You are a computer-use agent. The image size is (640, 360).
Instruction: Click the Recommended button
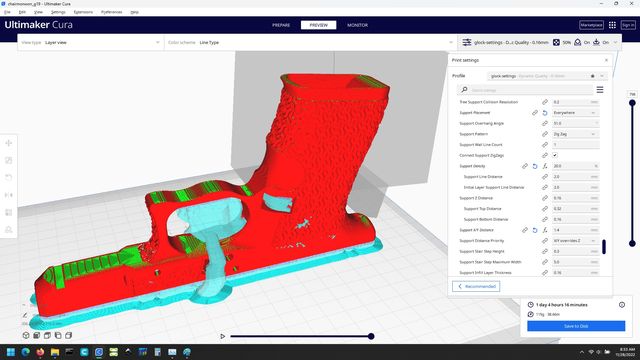click(x=476, y=286)
